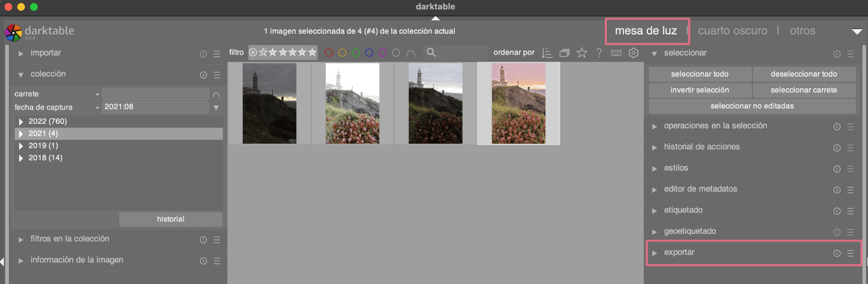Open presets menu for colección
Screen dimensions: 868x284
pyautogui.click(x=217, y=75)
